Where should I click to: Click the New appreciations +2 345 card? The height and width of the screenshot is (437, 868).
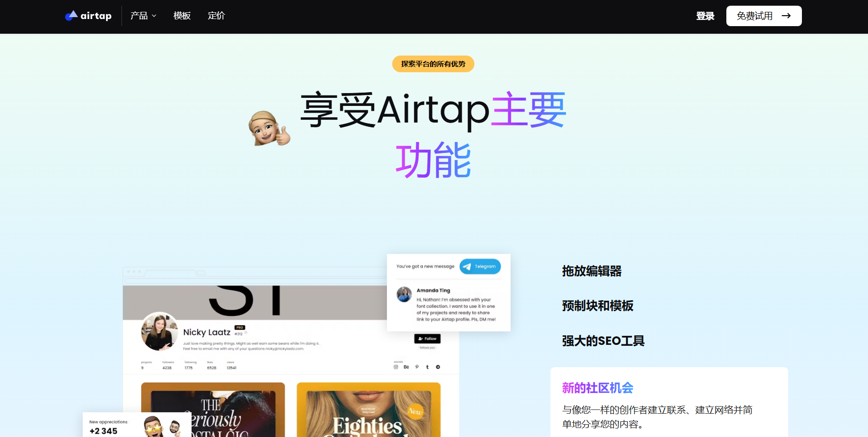[x=137, y=425]
